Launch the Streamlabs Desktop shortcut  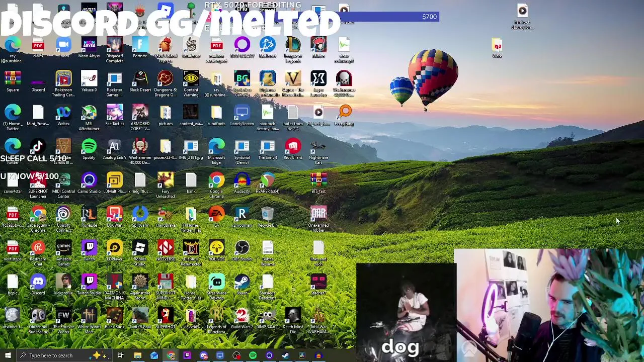coord(216,282)
